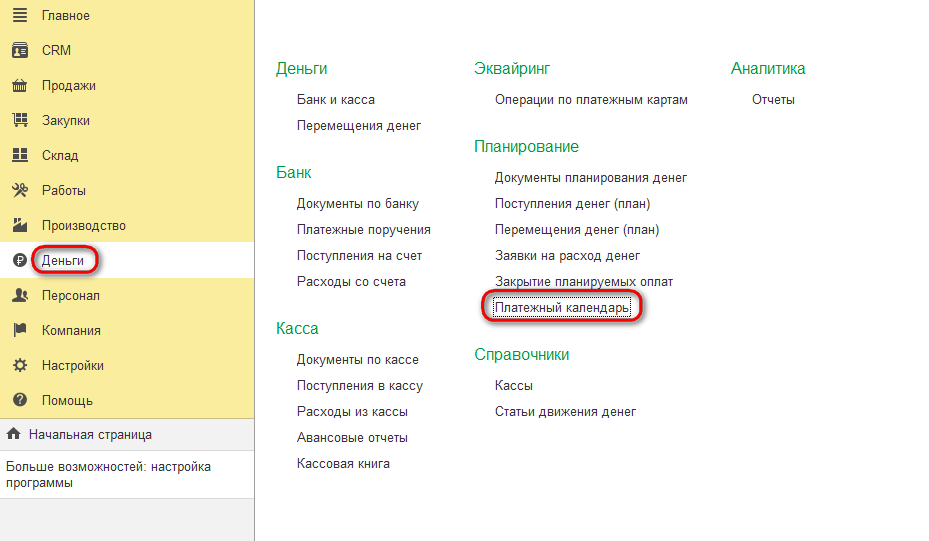The height and width of the screenshot is (541, 929).
Task: Click the factory icon for Производство
Action: point(20,225)
